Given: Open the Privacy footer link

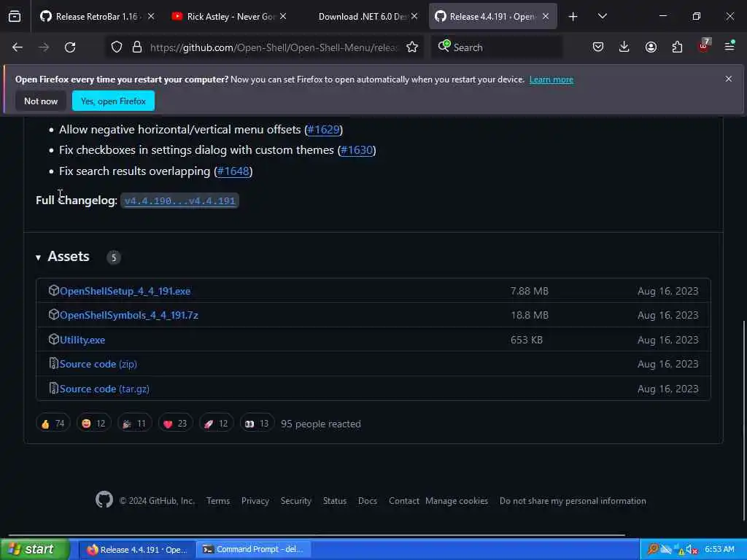Looking at the screenshot, I should [255, 500].
